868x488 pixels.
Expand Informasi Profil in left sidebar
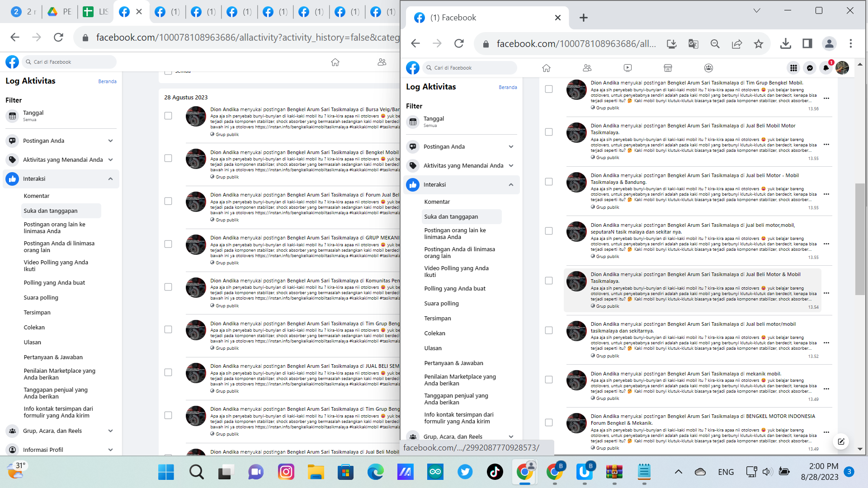(x=110, y=450)
